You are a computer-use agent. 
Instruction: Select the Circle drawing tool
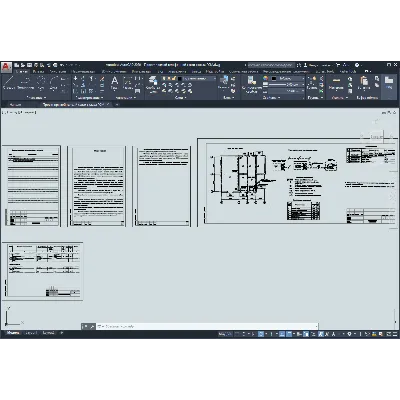[x=41, y=82]
